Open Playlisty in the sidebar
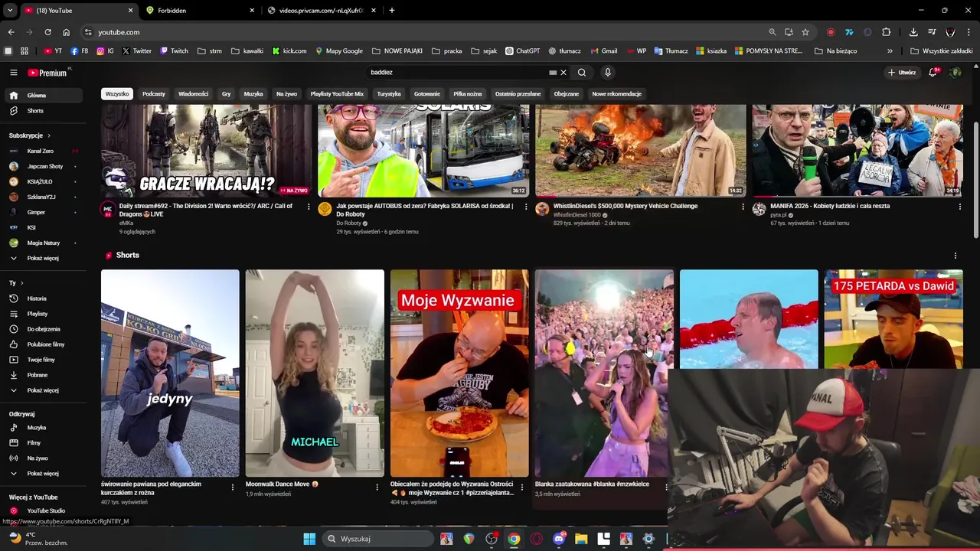This screenshot has width=980, height=551. pyautogui.click(x=43, y=314)
